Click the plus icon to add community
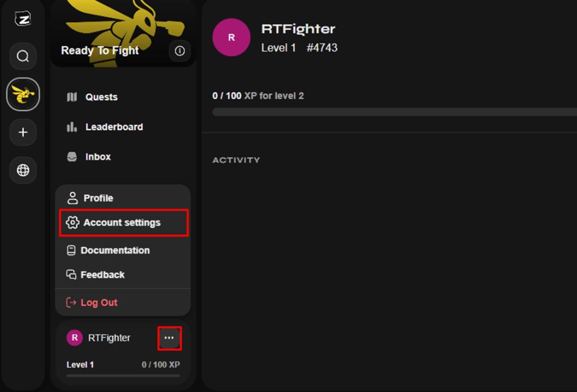This screenshot has height=392, width=577. [23, 132]
